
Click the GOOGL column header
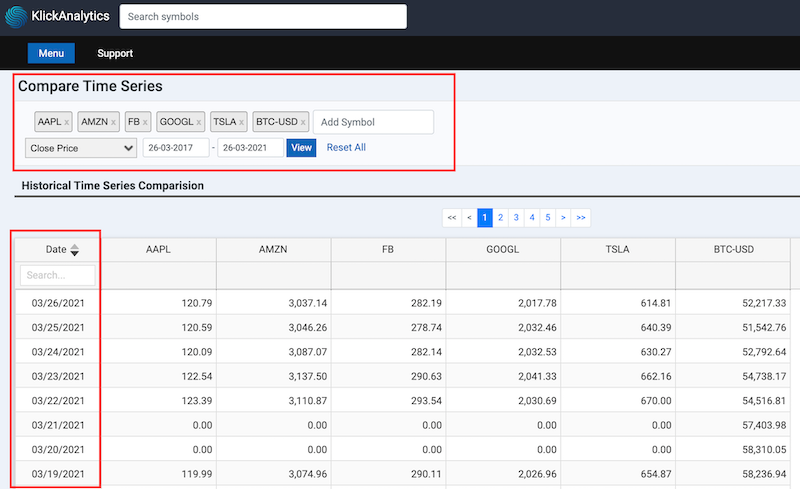pos(503,250)
